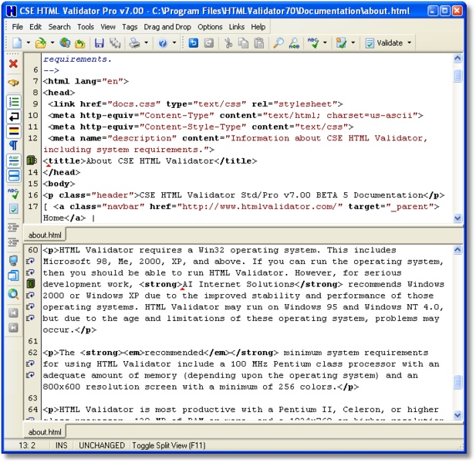The width and height of the screenshot is (476, 463).
Task: Click the previous message sidebar arrow
Action: coord(13,313)
